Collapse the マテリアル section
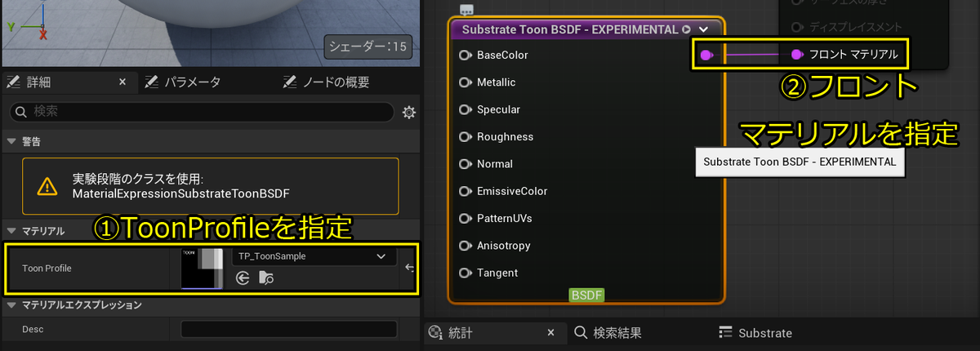Screen dimensions: 980x351 point(11,231)
